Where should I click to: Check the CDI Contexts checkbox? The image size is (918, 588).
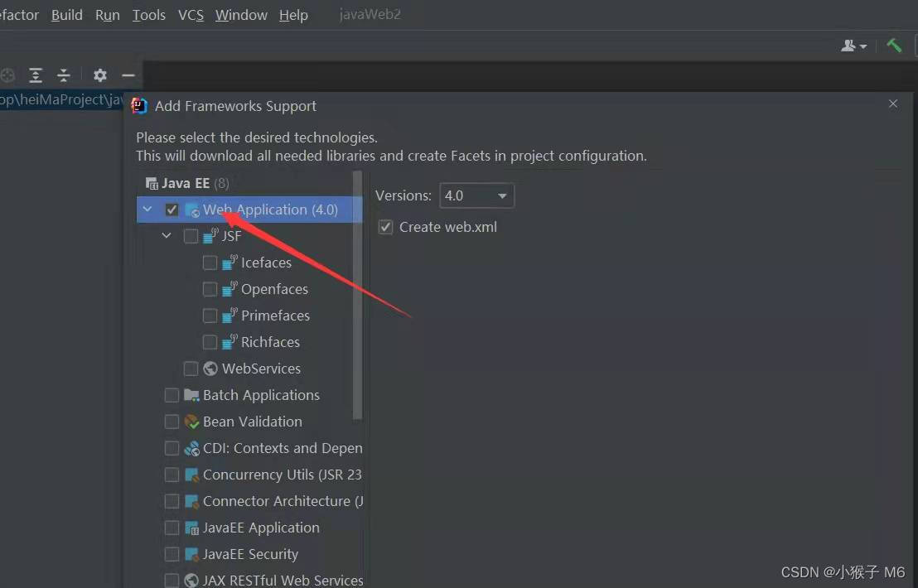pyautogui.click(x=172, y=448)
